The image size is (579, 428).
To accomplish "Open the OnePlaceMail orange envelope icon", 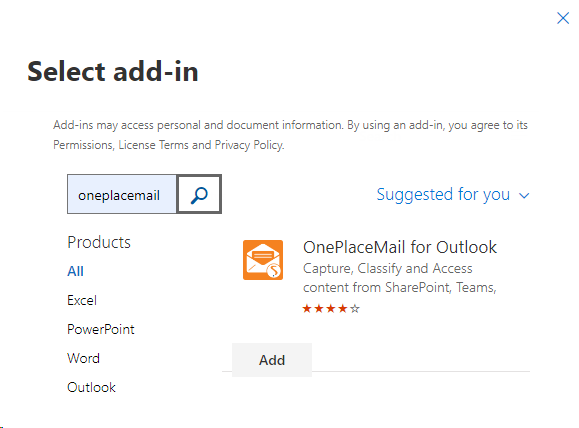I will pyautogui.click(x=263, y=260).
